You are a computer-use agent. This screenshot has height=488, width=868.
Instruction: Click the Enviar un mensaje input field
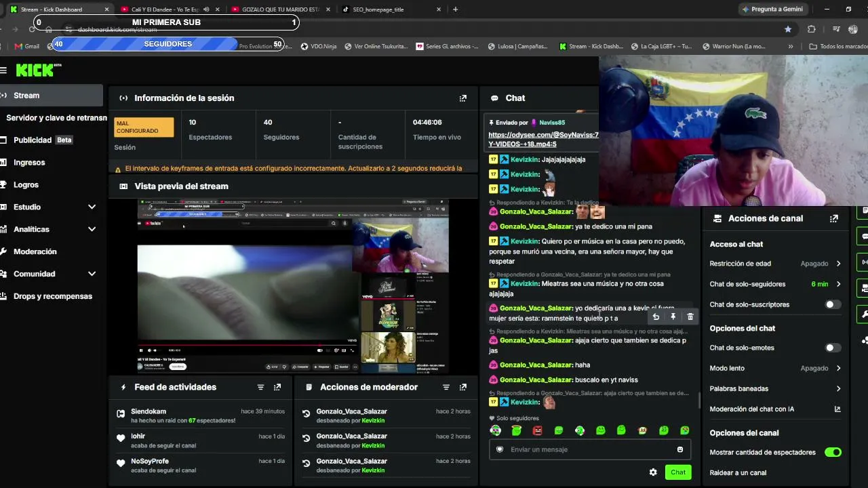tap(590, 449)
